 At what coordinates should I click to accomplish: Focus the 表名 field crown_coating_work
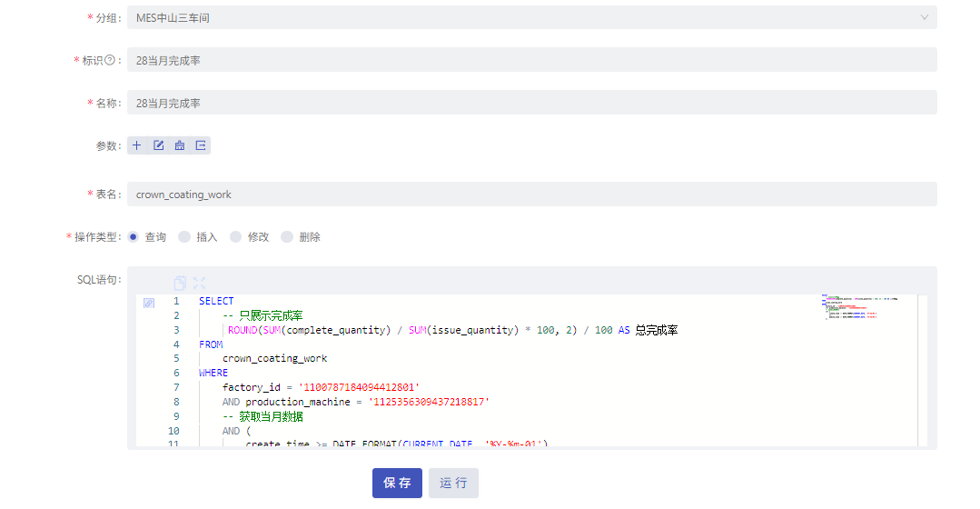pos(532,194)
